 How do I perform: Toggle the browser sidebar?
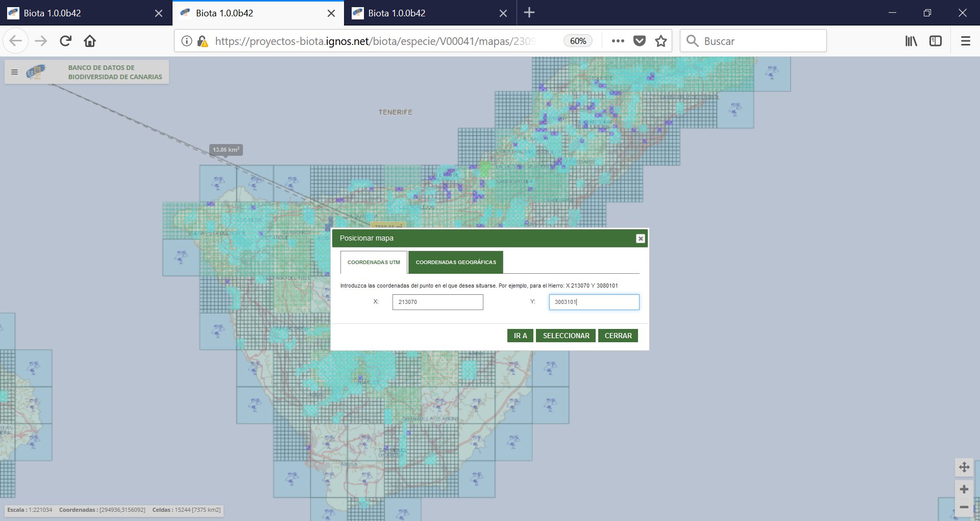pyautogui.click(x=936, y=41)
